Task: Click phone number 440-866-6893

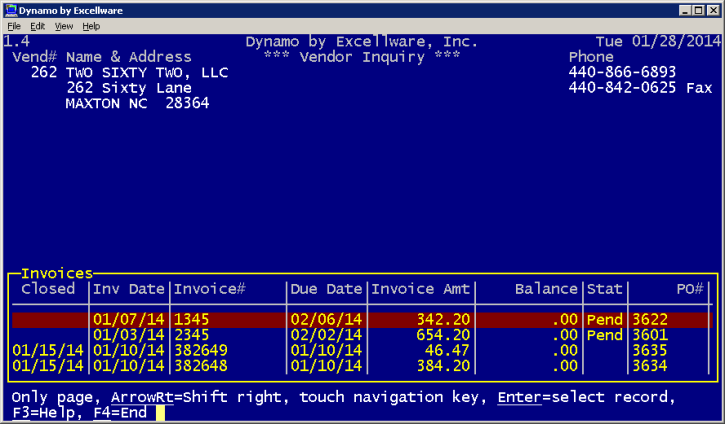Action: [622, 72]
